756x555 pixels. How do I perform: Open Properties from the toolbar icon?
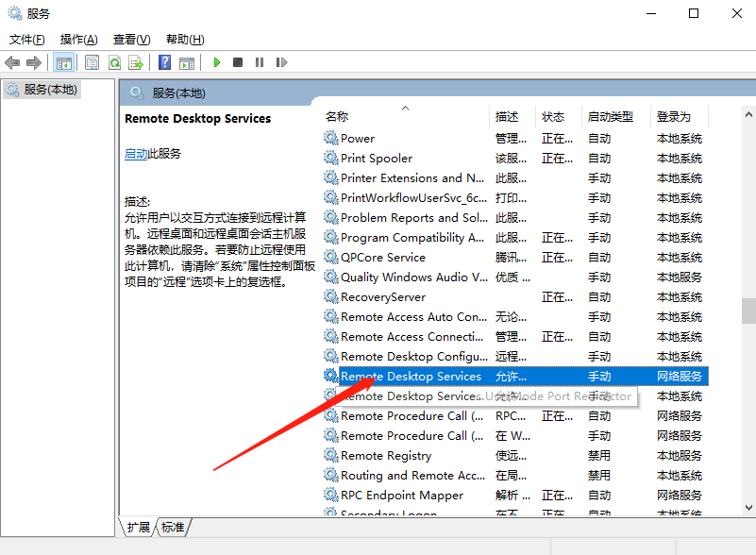pyautogui.click(x=92, y=62)
